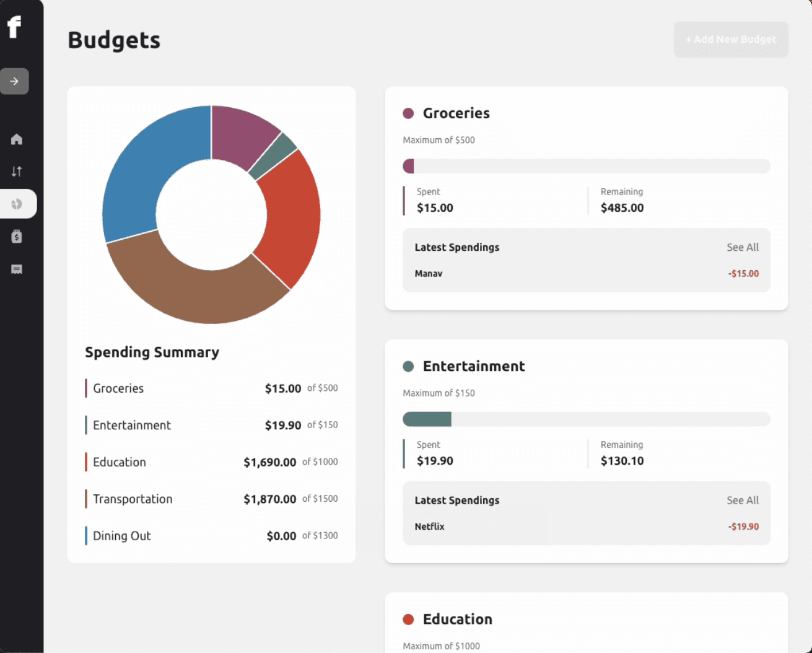Click the Groceries card purple color dot

click(x=408, y=113)
